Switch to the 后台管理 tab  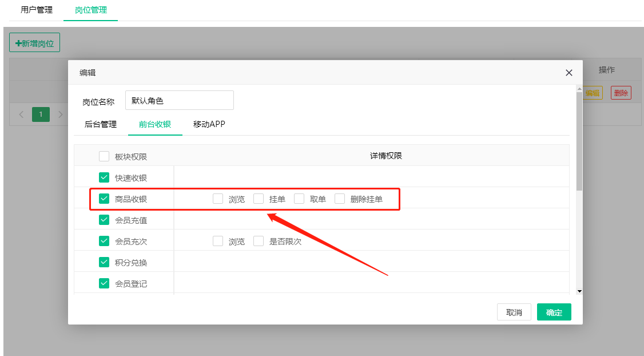click(101, 124)
